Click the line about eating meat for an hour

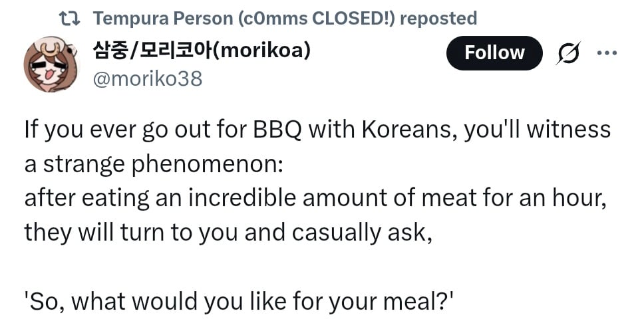tap(315, 197)
